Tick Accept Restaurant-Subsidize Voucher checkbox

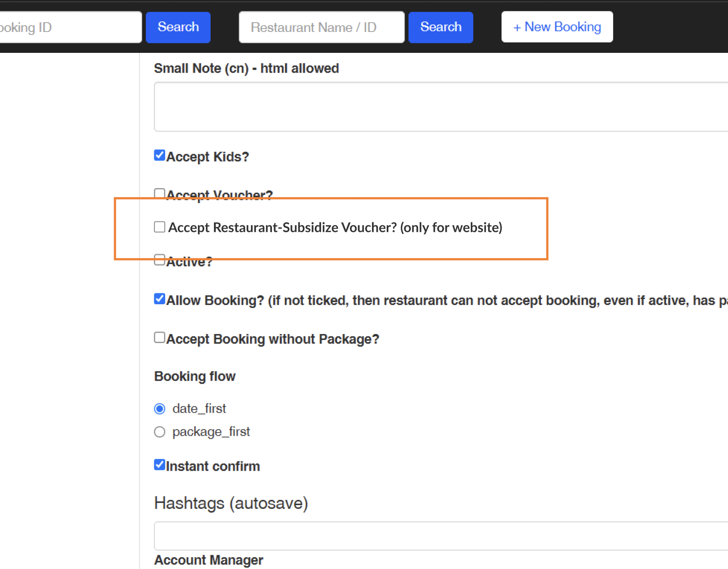point(159,227)
